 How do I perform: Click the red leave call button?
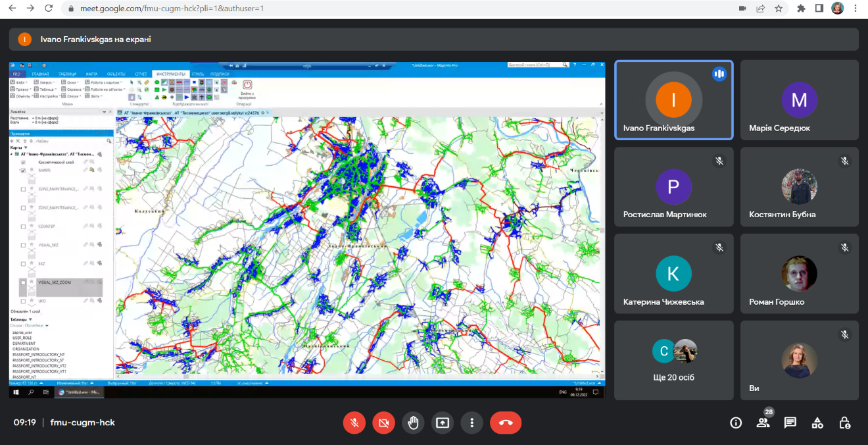(x=505, y=423)
